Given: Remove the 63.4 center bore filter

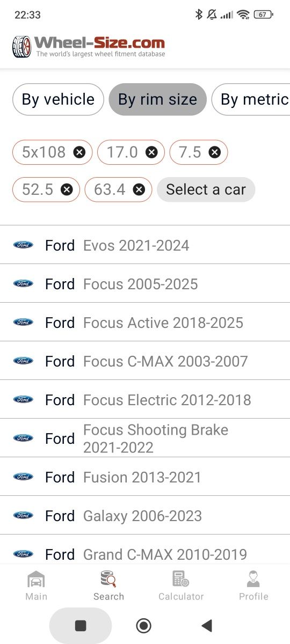Looking at the screenshot, I should tap(139, 189).
